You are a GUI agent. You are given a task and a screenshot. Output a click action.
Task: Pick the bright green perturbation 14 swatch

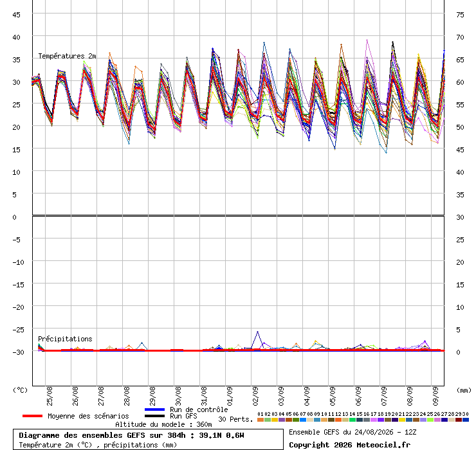(x=352, y=420)
